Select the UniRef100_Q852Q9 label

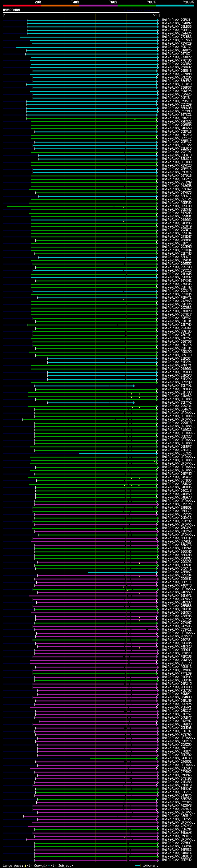click(176, 382)
